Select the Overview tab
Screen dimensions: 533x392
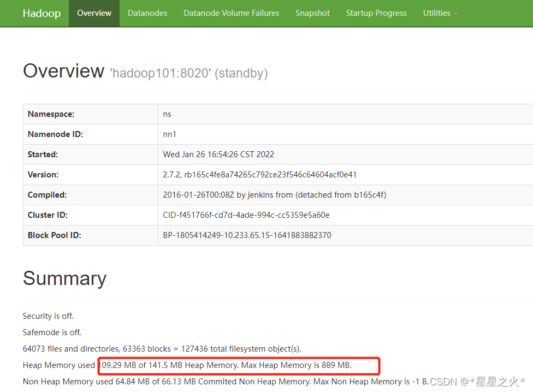(94, 13)
